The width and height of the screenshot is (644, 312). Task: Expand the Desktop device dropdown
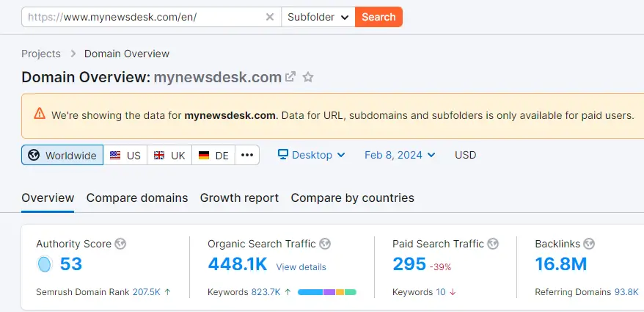[x=311, y=155]
